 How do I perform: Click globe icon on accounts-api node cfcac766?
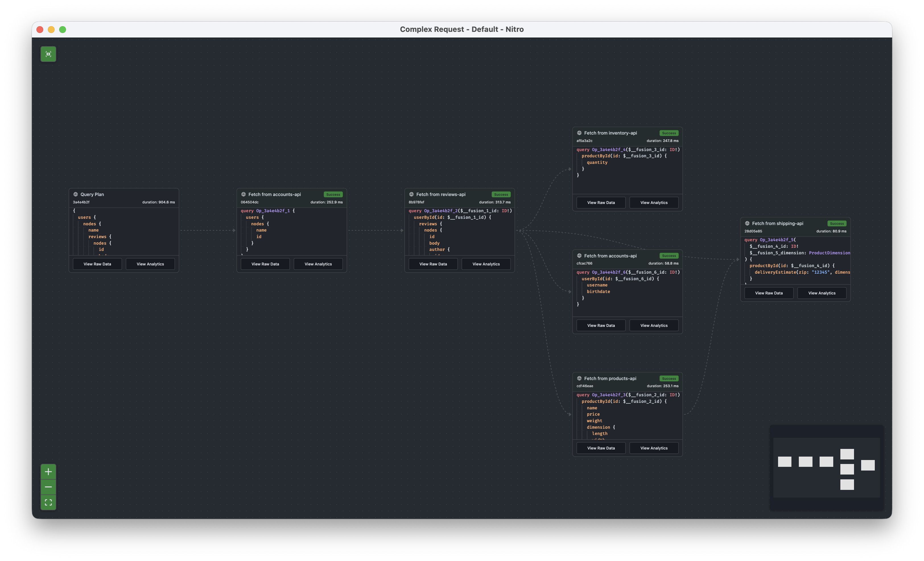point(579,256)
